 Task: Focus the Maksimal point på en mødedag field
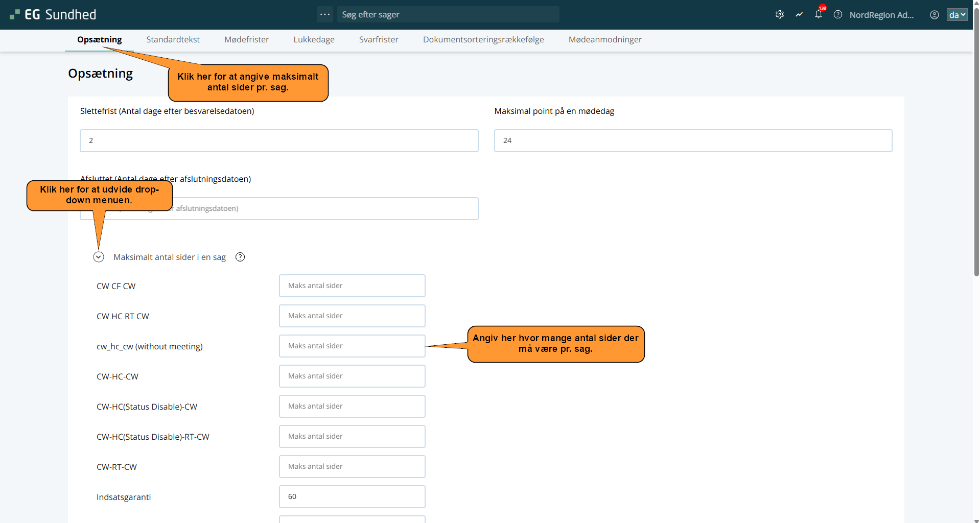693,140
